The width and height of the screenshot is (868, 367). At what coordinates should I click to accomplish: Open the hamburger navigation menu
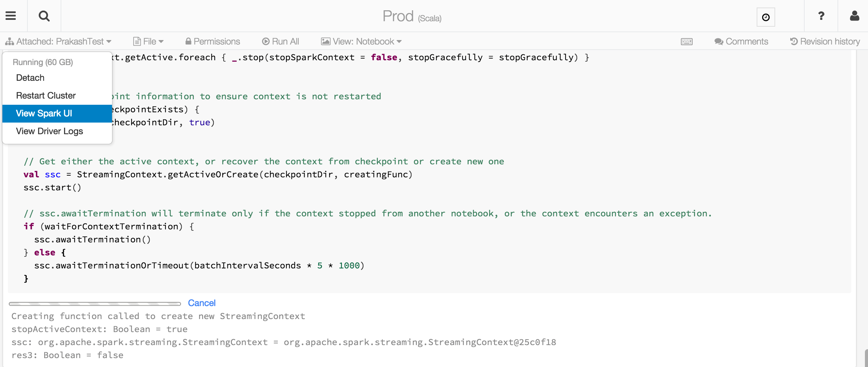[x=11, y=16]
